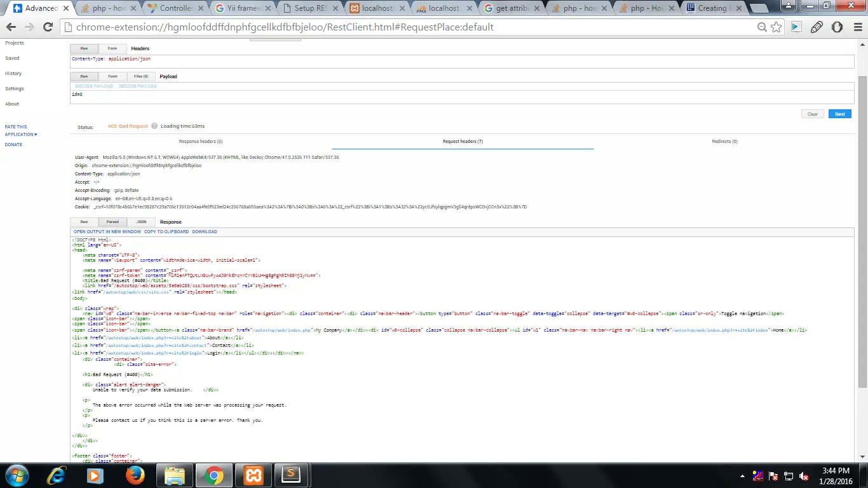The image size is (868, 488).
Task: Open About in the sidebar
Action: (x=12, y=104)
